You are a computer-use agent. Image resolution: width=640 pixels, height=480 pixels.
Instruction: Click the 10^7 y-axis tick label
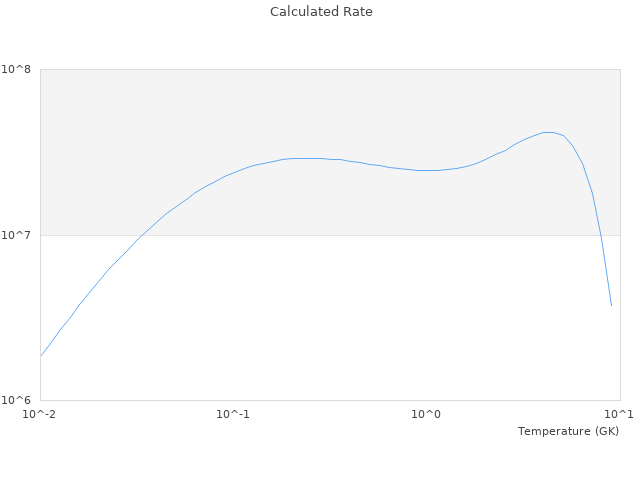click(21, 235)
